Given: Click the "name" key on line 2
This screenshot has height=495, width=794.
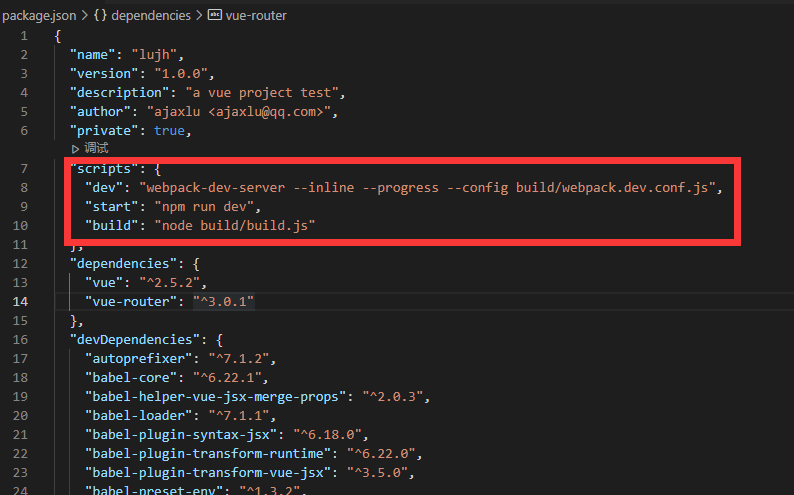Looking at the screenshot, I should coord(93,55).
